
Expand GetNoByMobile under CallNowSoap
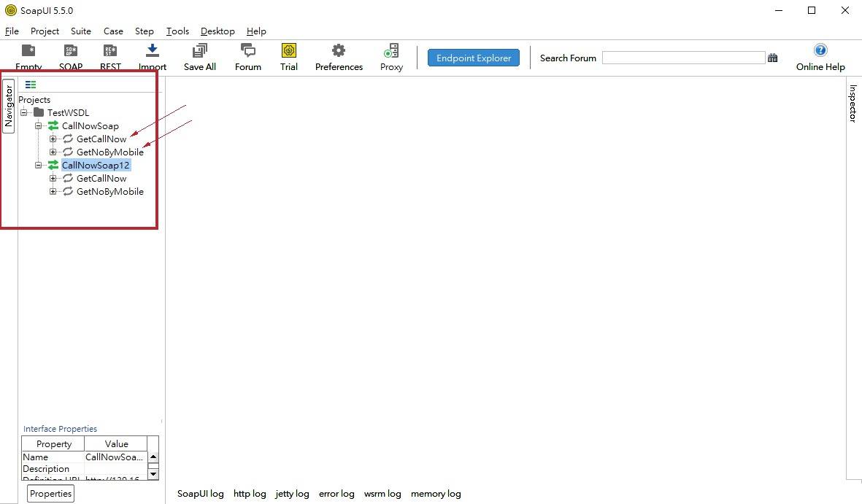pos(53,152)
